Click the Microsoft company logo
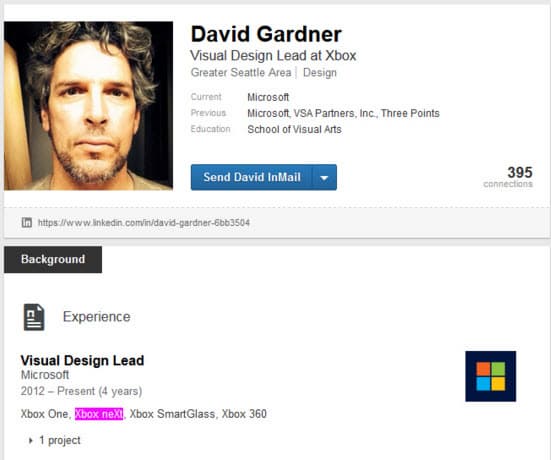Image resolution: width=551 pixels, height=460 pixels. click(x=491, y=376)
